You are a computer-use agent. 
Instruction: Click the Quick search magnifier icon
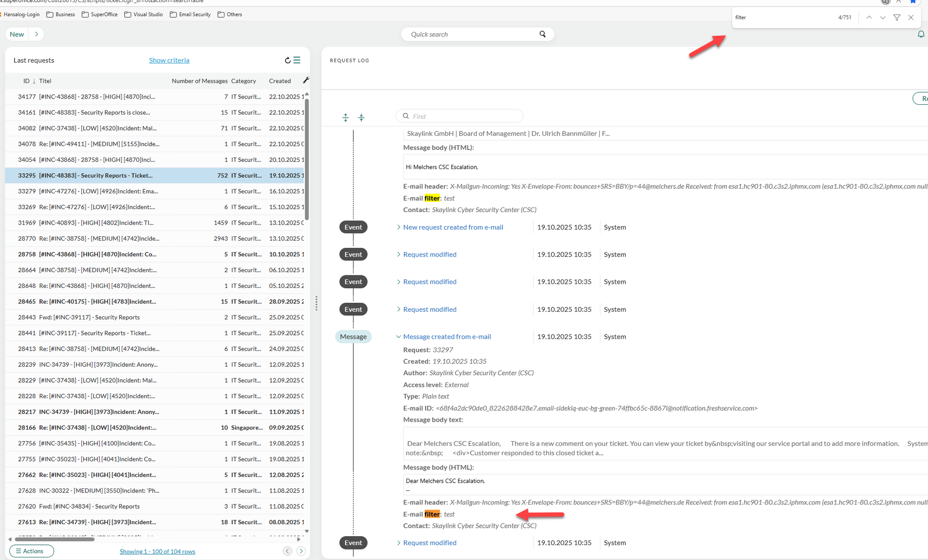542,34
